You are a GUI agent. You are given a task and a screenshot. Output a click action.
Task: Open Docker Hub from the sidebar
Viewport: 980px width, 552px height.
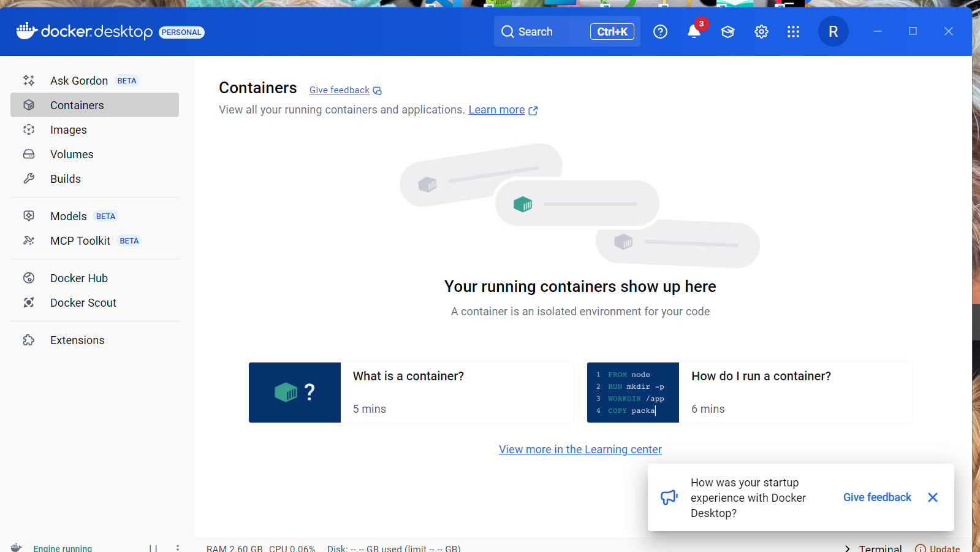click(94, 278)
